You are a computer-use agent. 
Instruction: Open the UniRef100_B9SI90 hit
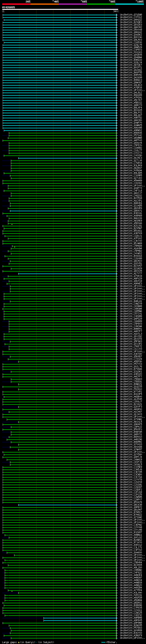coord(131,37)
